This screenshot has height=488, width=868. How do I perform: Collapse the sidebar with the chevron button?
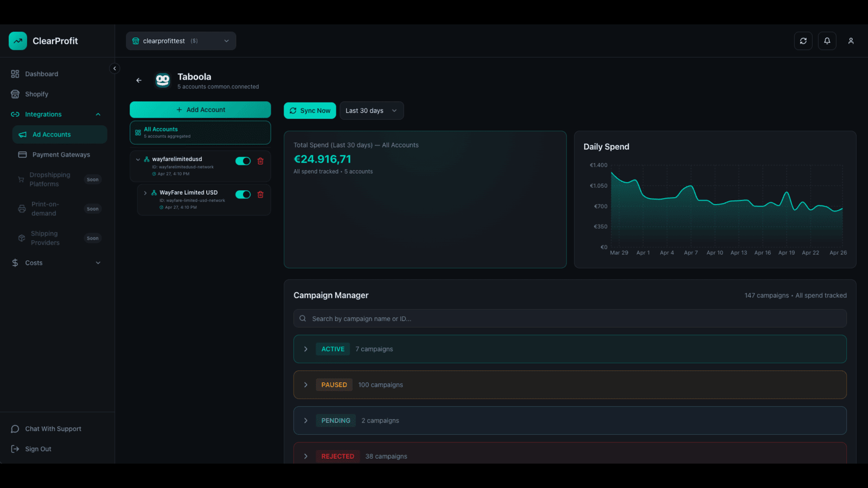114,68
